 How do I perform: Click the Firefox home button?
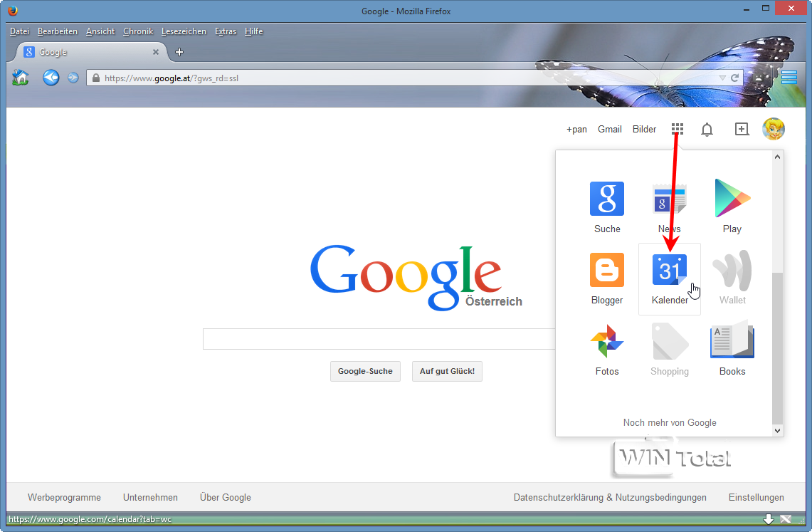[20, 78]
